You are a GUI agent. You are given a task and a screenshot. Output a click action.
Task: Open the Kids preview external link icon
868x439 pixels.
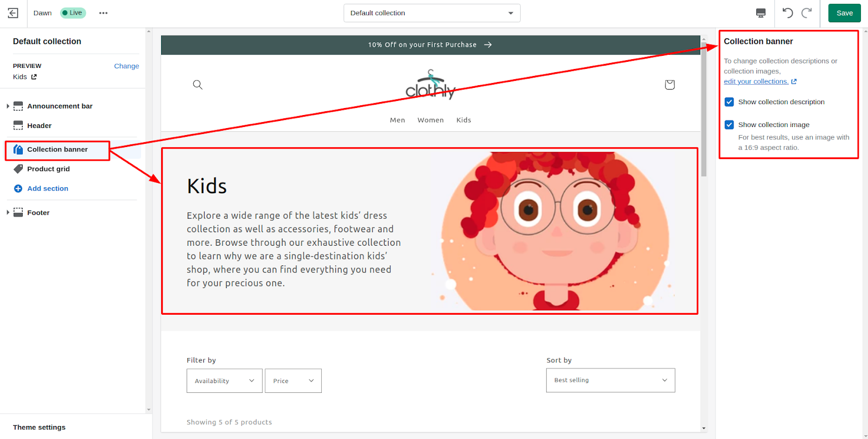[x=34, y=77]
